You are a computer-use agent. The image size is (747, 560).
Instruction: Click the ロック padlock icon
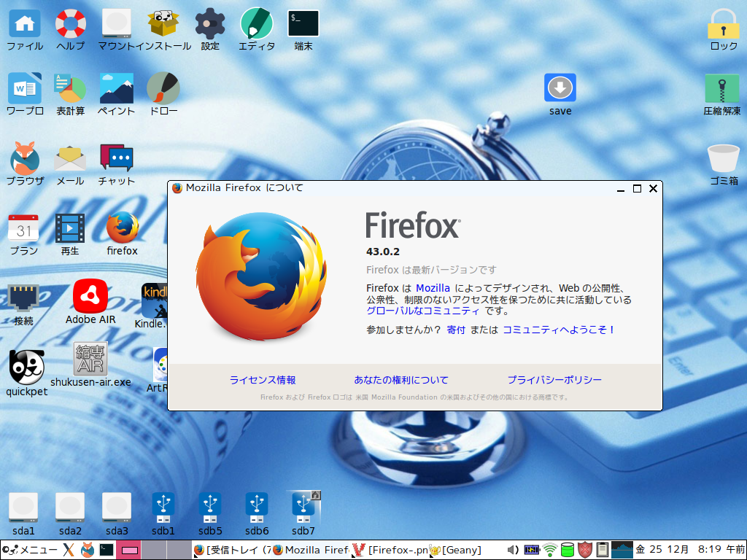(723, 23)
